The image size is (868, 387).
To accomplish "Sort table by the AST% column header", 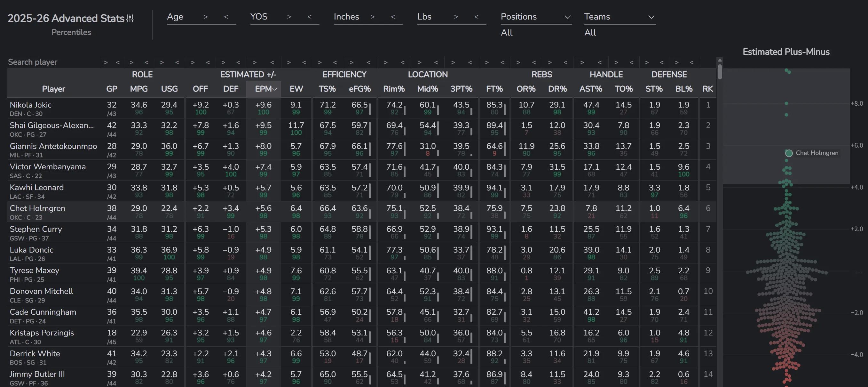I will (x=590, y=89).
